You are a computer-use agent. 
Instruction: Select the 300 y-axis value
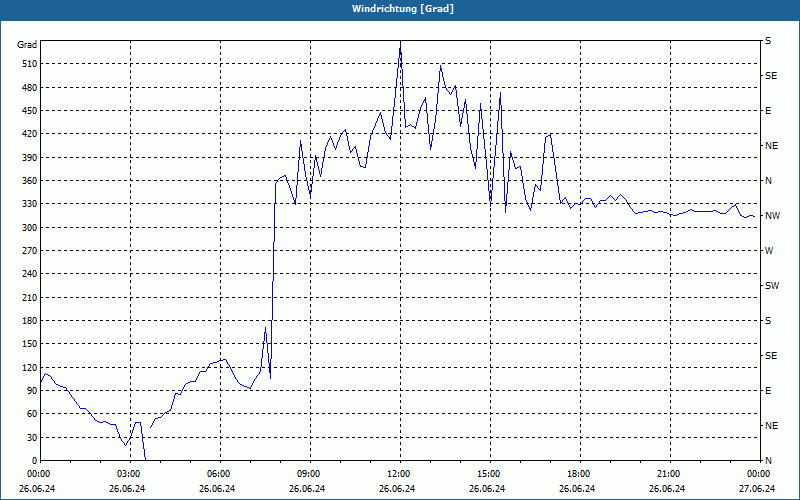pyautogui.click(x=30, y=227)
